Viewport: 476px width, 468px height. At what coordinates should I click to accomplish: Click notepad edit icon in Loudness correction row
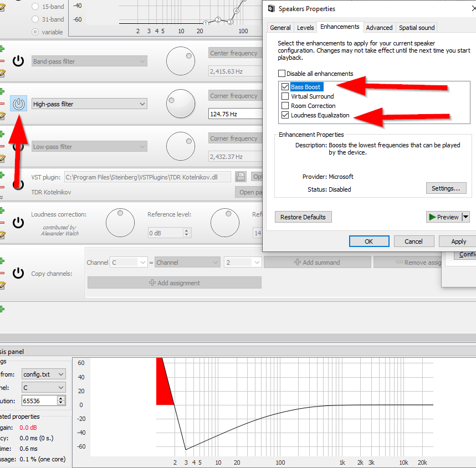(x=2, y=235)
